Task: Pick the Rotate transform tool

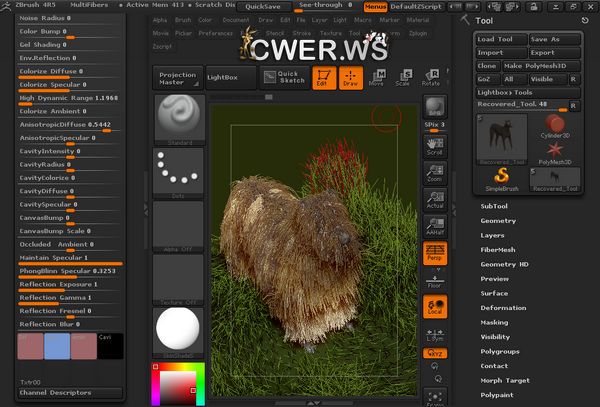Action: 430,78
